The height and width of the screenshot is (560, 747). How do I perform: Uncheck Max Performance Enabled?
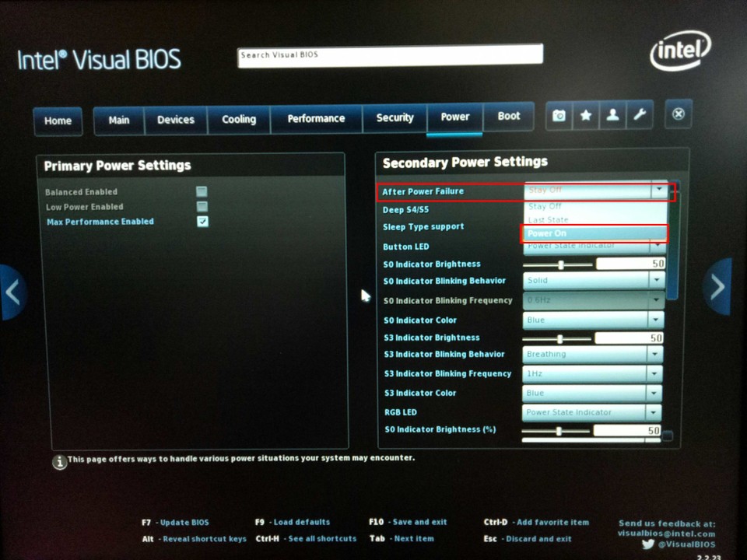(x=202, y=221)
